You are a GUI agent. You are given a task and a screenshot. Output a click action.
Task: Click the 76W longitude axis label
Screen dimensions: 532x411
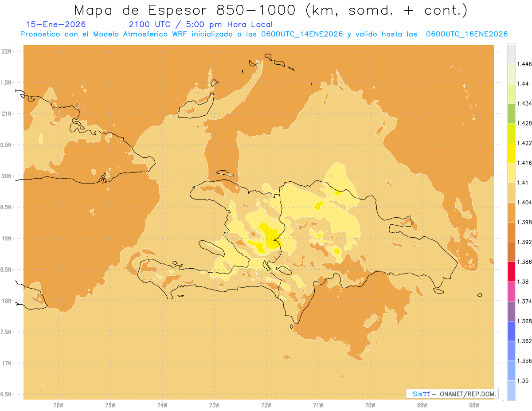pyautogui.click(x=58, y=405)
